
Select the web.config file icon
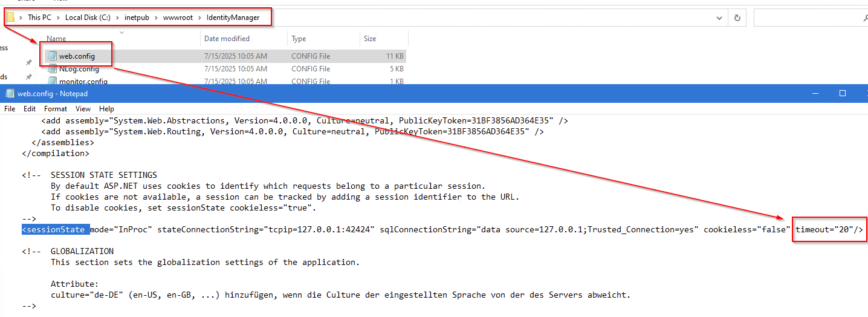tap(53, 56)
